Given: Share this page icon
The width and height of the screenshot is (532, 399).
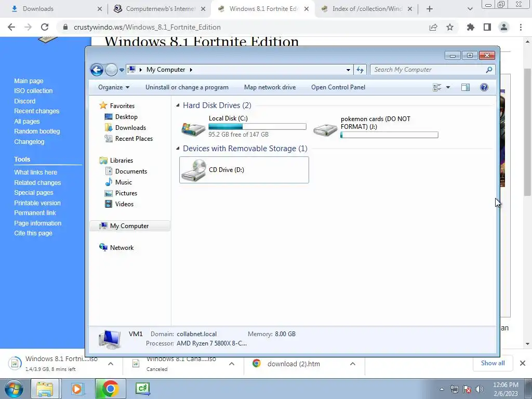Looking at the screenshot, I should pos(433,27).
